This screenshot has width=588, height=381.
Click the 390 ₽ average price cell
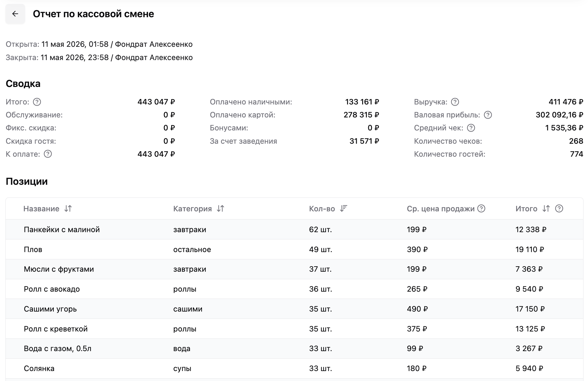coord(417,249)
